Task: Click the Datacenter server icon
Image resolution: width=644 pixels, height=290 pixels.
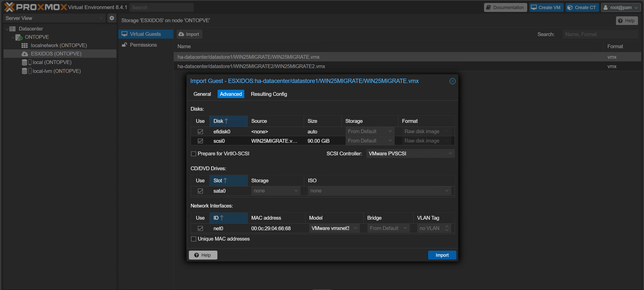Action: click(13, 29)
